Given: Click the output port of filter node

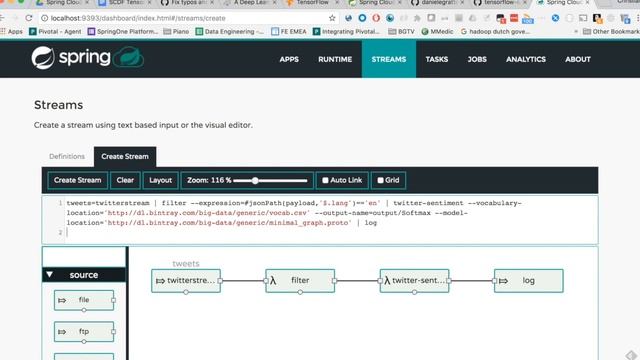Looking at the screenshot, I should (x=335, y=281).
